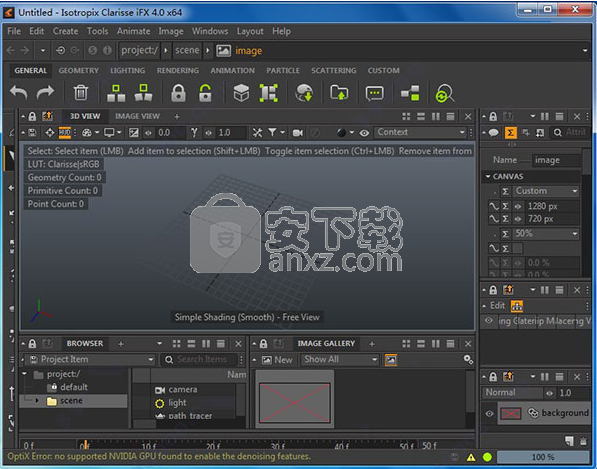This screenshot has height=469, width=597.
Task: Click the comment bubble icon in attribute editor
Action: coord(494,132)
